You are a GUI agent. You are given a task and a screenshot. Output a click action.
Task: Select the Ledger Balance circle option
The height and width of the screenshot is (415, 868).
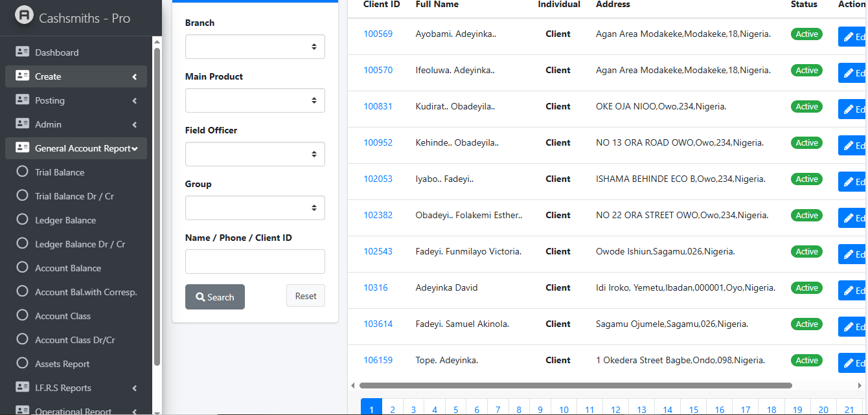(x=23, y=220)
